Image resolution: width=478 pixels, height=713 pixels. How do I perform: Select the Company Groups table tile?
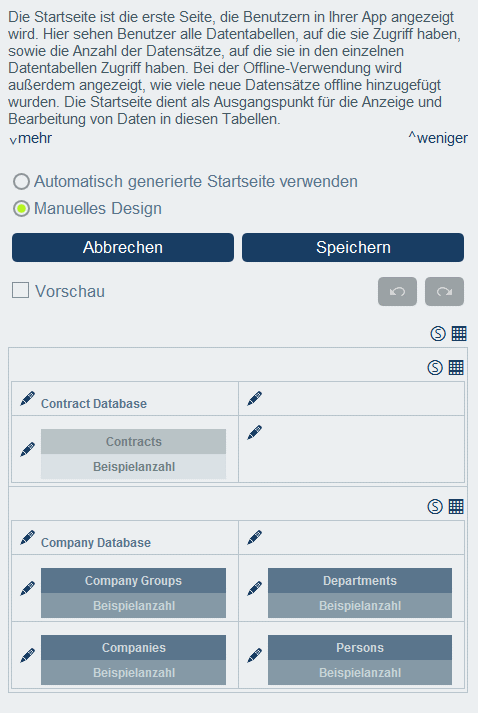pos(133,592)
